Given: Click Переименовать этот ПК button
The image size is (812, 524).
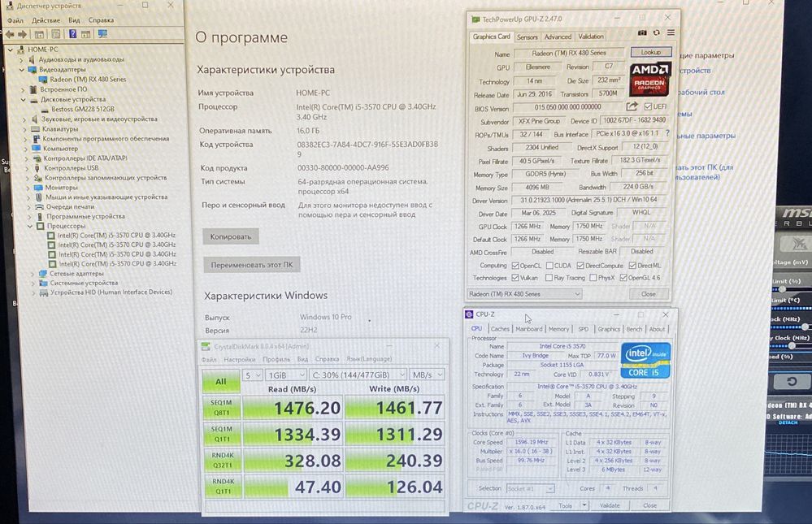Looking at the screenshot, I should 252,265.
